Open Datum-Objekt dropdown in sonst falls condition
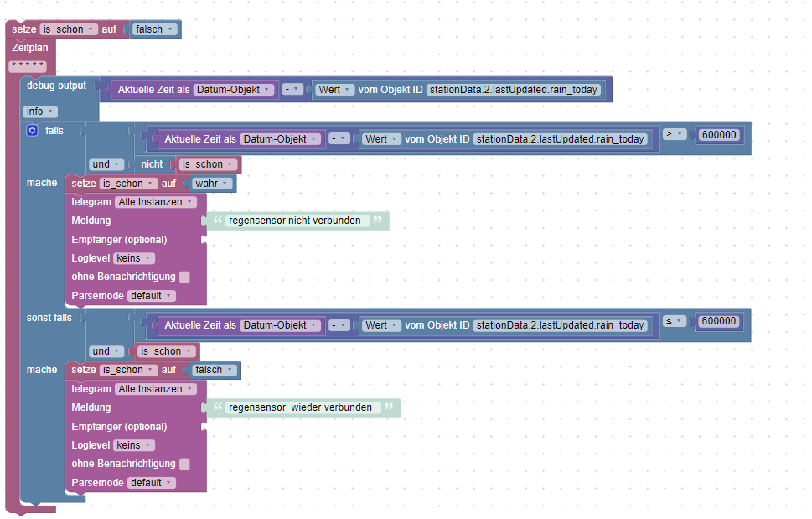 click(x=280, y=325)
